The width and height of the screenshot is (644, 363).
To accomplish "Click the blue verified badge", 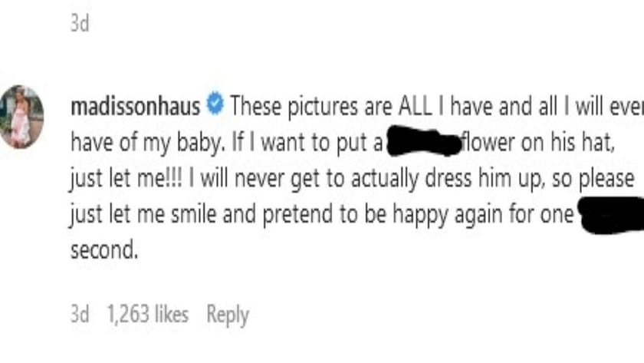I will (215, 107).
